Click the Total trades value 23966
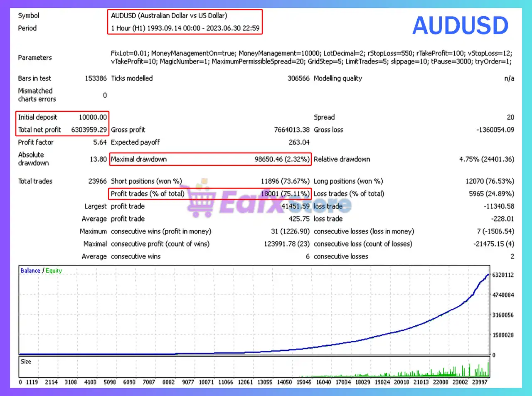 (x=97, y=181)
